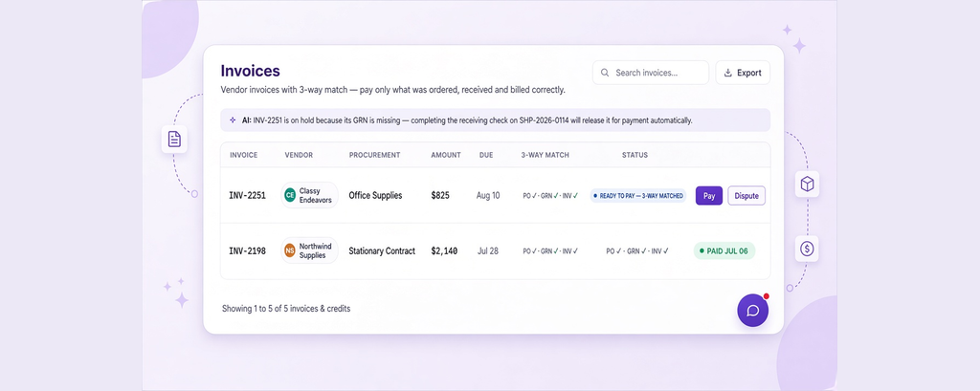The image size is (980, 391).
Task: Select invoice number INV-2251
Action: [x=248, y=195]
